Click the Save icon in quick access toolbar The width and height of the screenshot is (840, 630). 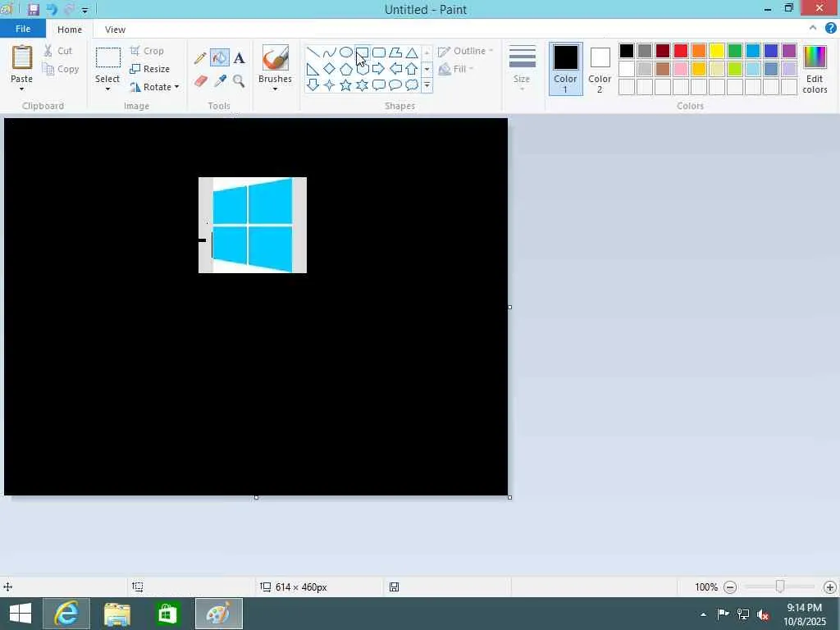tap(34, 10)
